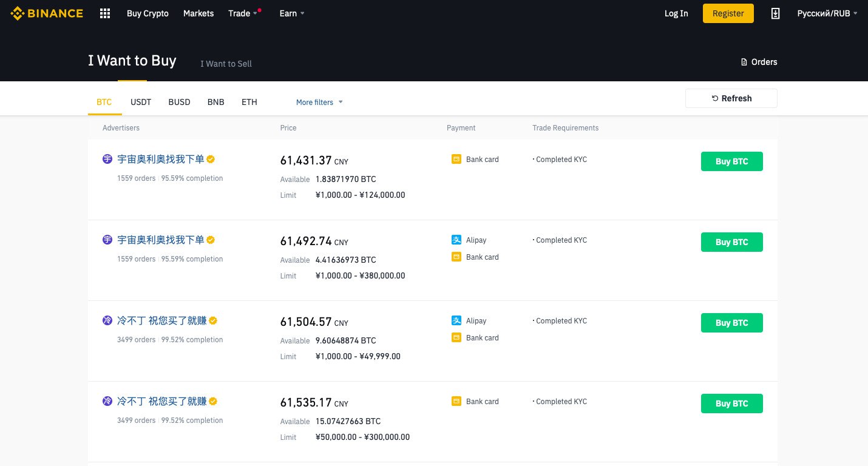Select the BUSD tab
Image resolution: width=868 pixels, height=466 pixels.
pyautogui.click(x=179, y=102)
